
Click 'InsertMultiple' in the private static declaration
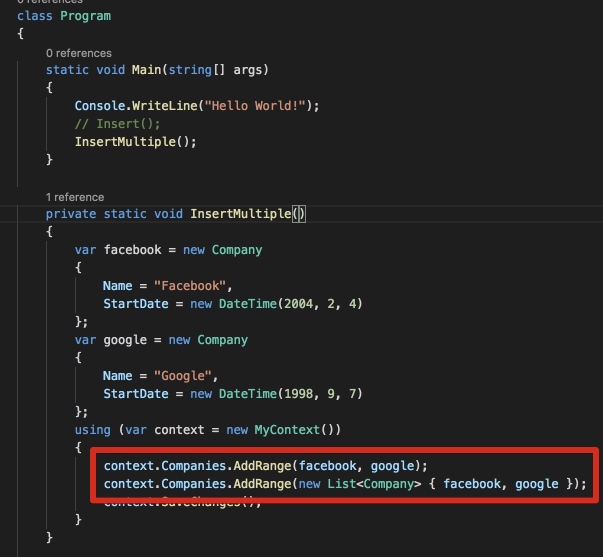click(241, 214)
